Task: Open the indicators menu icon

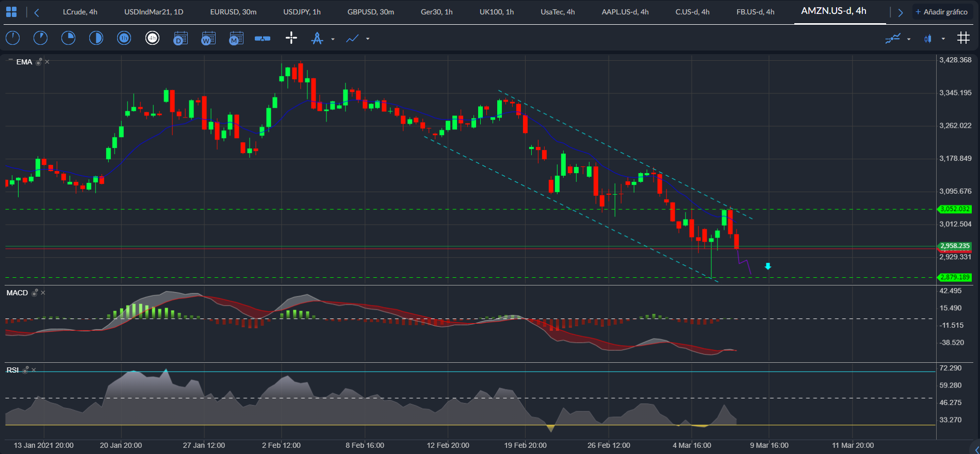Action: 893,38
